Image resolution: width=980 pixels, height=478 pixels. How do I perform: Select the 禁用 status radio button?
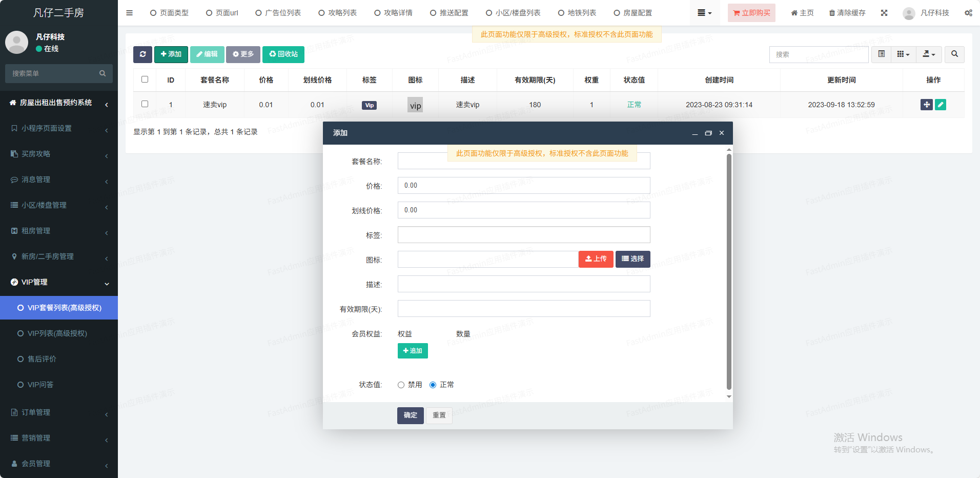tap(401, 385)
